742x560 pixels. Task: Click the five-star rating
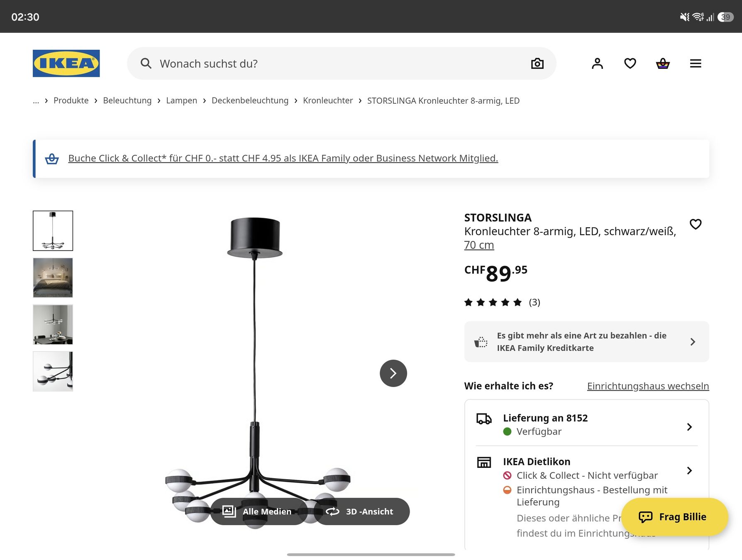(x=493, y=302)
